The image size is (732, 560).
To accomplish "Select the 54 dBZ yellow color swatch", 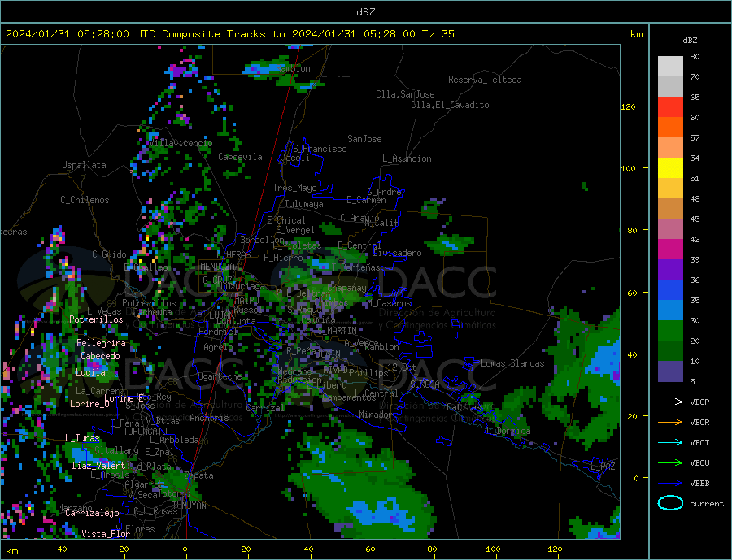I will pyautogui.click(x=670, y=168).
